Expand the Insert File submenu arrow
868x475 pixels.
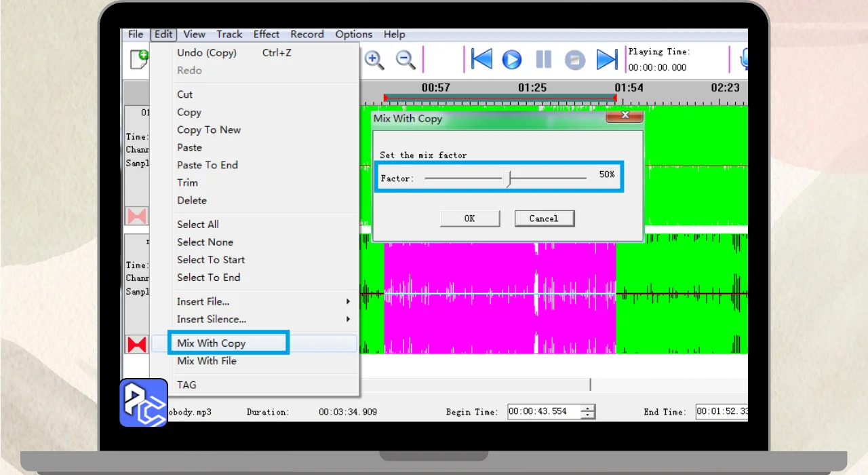click(x=349, y=301)
